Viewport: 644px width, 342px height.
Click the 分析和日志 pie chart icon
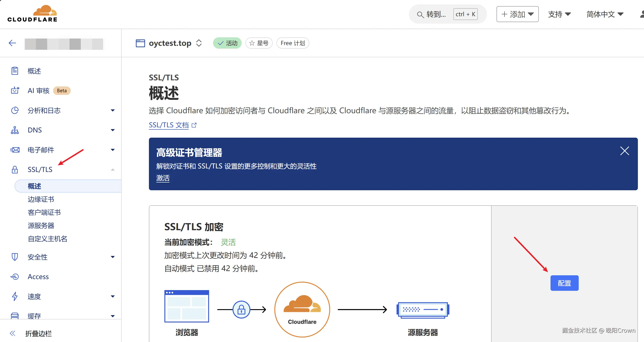(15, 110)
